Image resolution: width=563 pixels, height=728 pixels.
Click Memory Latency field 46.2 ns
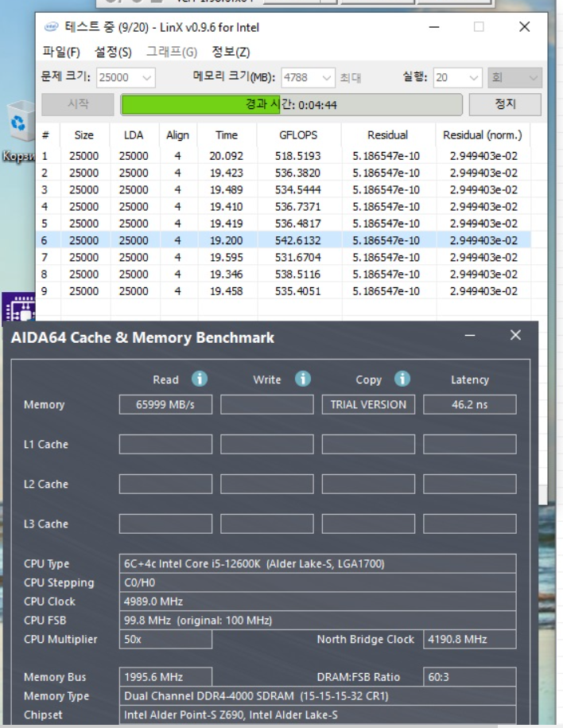(470, 404)
